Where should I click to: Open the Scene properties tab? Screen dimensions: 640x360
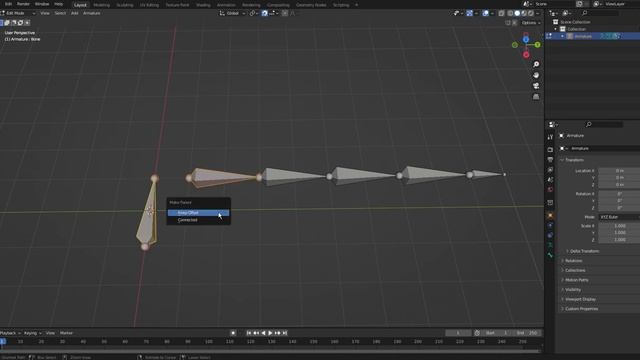click(x=550, y=180)
